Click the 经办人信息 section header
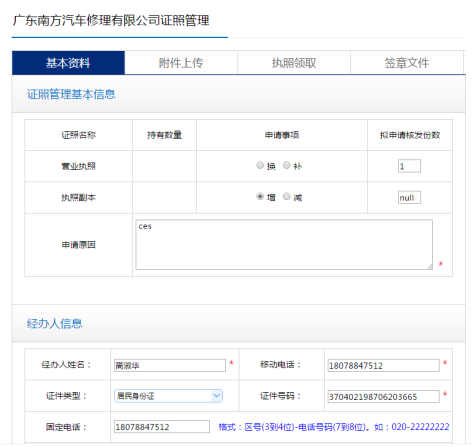472x447 pixels. point(55,324)
